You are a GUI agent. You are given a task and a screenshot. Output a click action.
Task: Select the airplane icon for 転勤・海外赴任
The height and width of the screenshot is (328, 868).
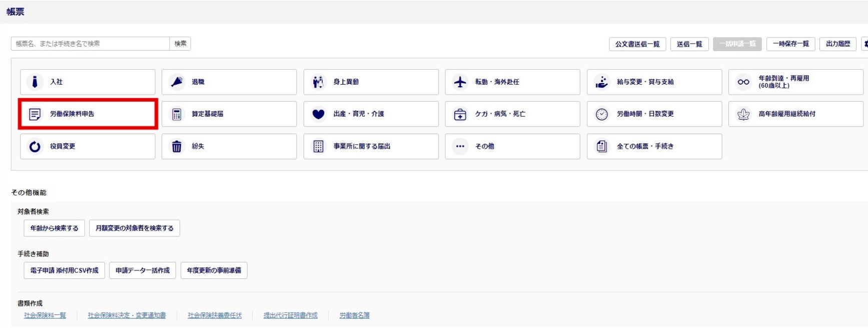tap(460, 82)
